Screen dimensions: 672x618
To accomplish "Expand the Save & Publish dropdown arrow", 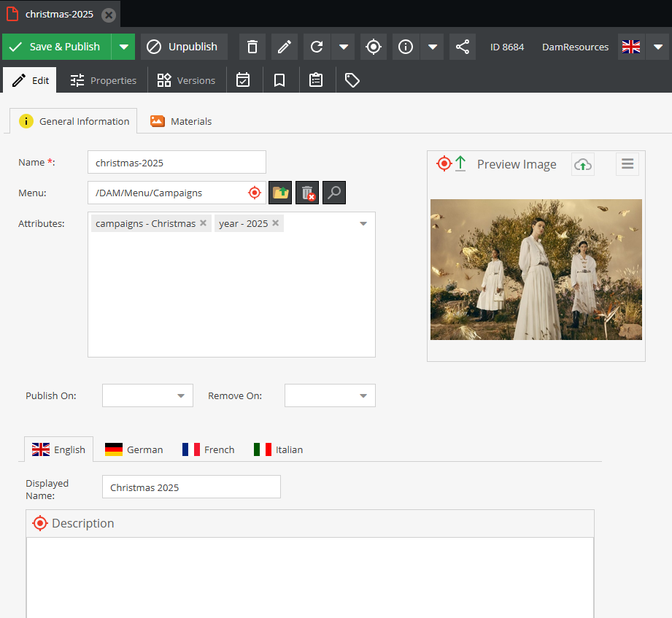I will tap(123, 47).
